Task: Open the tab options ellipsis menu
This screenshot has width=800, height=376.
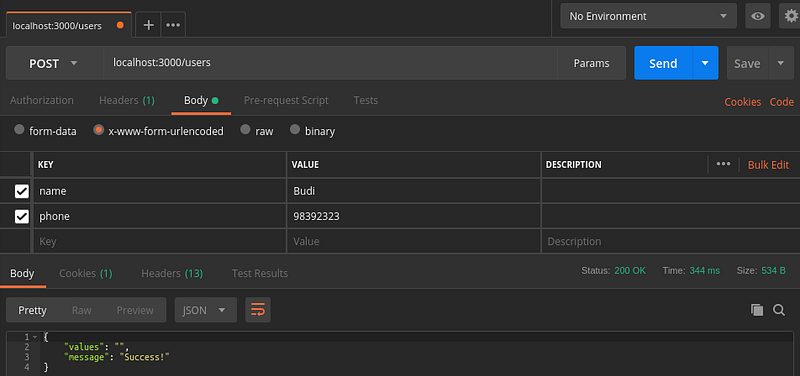Action: 173,25
